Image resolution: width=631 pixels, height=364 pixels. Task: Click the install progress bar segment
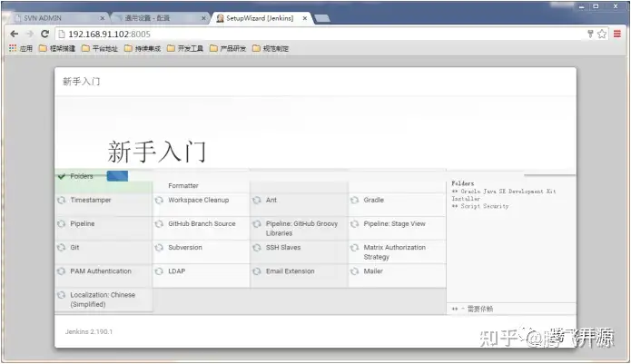point(117,176)
